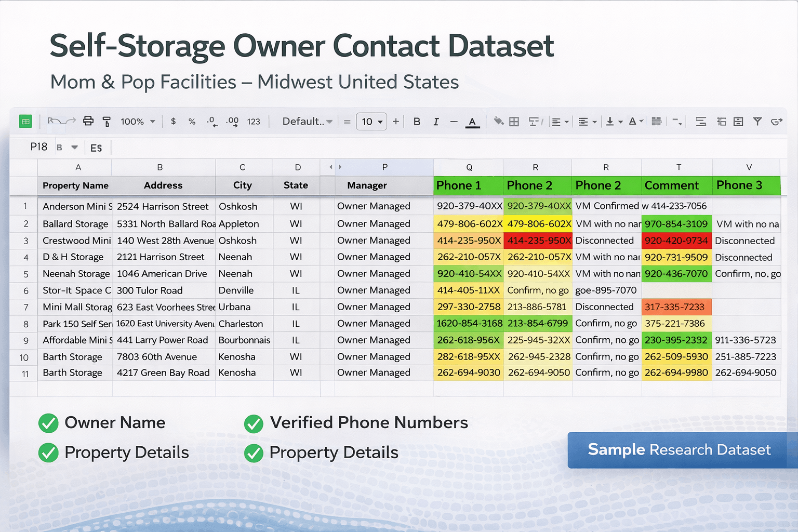
Task: Click the undo arrow
Action: tap(53, 121)
